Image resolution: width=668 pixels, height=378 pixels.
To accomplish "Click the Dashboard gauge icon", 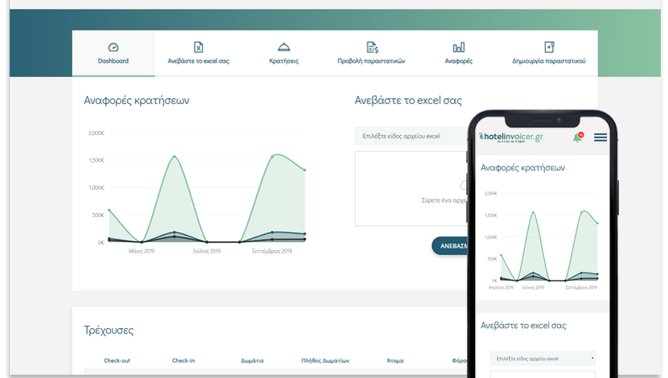I will (x=113, y=47).
